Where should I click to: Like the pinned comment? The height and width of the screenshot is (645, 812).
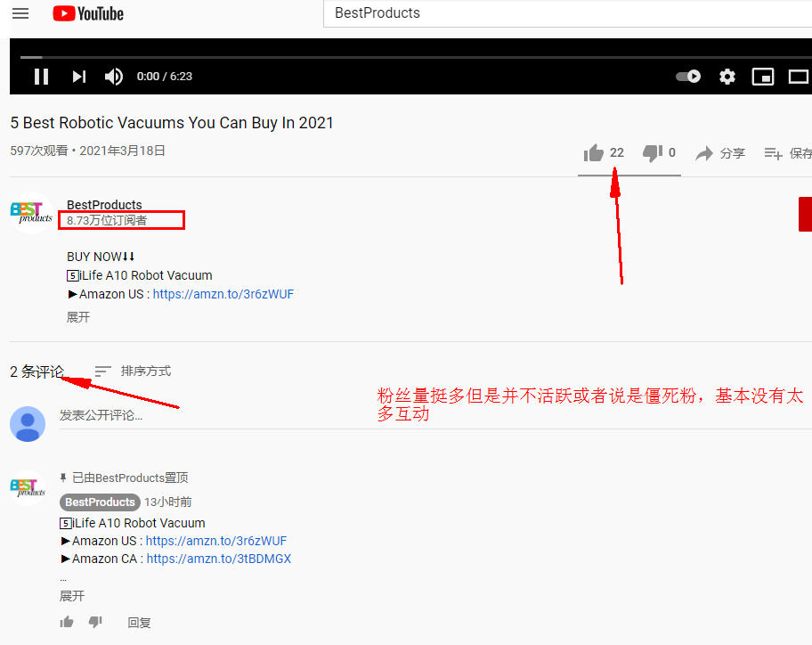[67, 622]
